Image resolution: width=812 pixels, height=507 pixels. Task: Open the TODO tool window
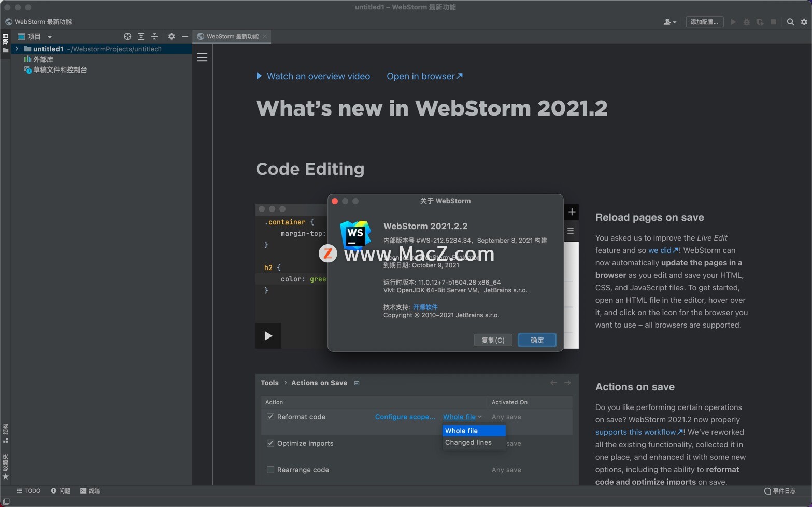click(29, 491)
